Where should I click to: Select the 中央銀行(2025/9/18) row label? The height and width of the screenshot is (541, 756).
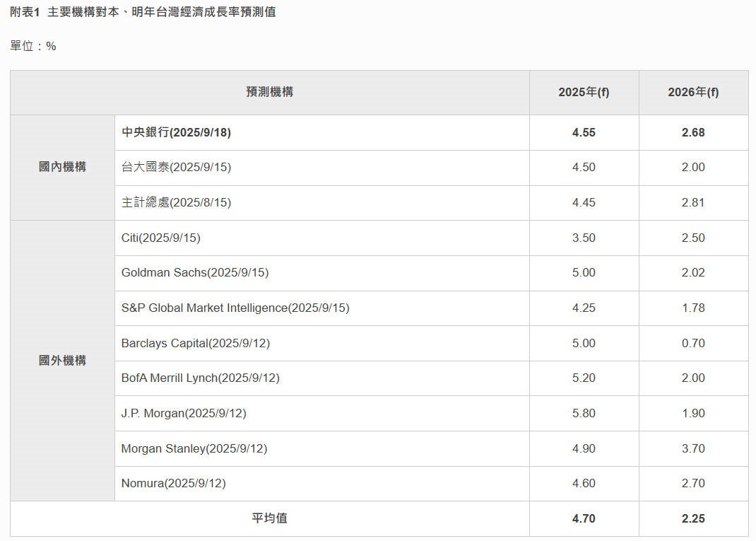(176, 133)
